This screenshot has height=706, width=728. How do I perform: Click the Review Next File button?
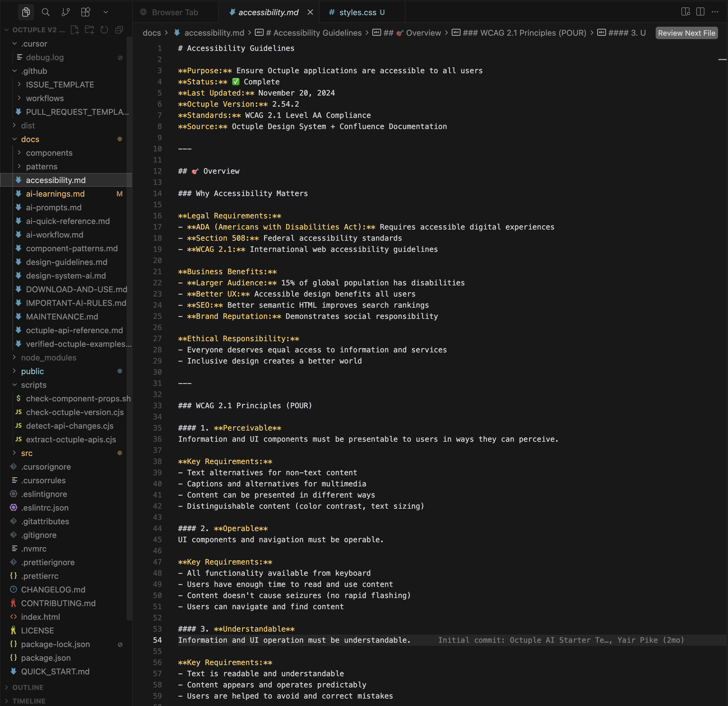[x=686, y=33]
